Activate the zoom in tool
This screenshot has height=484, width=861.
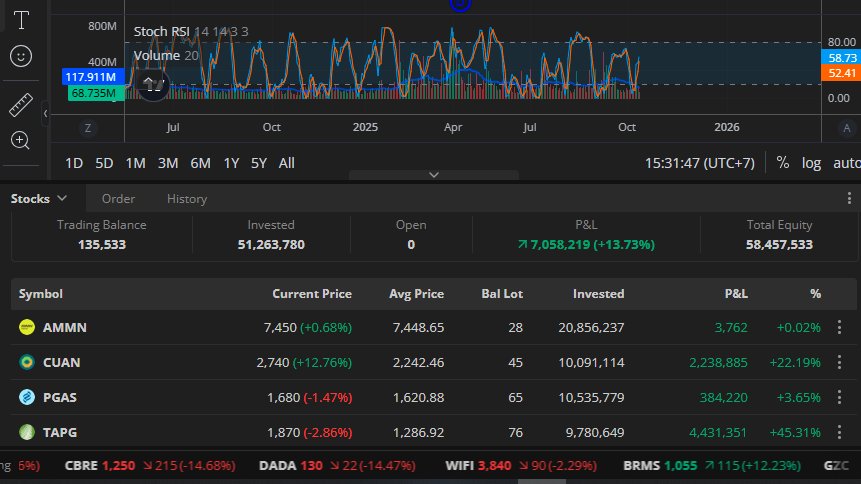tap(21, 141)
